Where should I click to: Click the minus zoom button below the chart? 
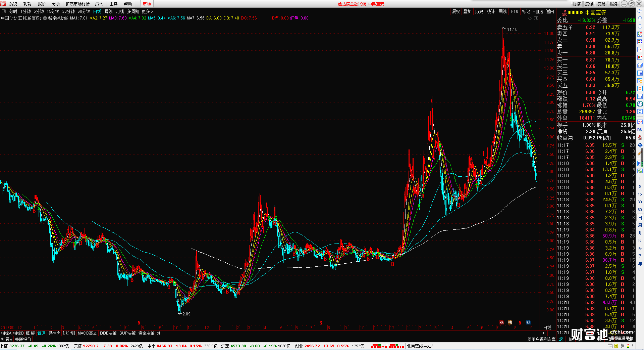[x=552, y=333]
